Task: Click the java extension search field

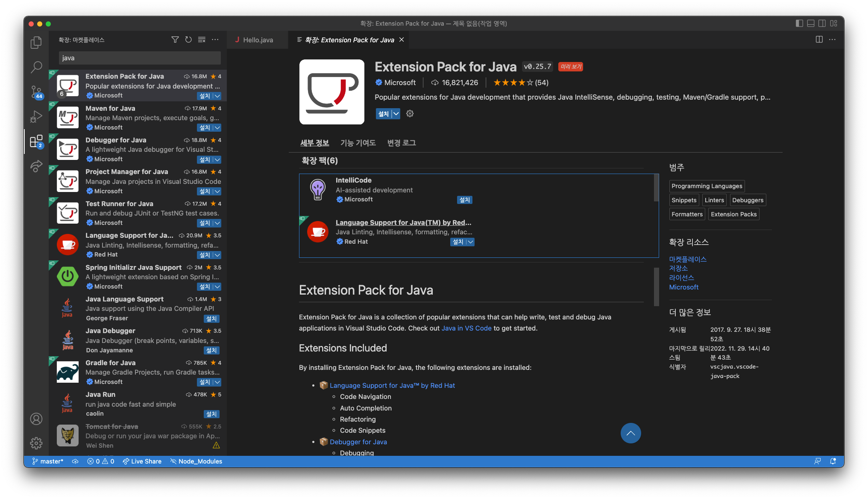Action: point(140,58)
